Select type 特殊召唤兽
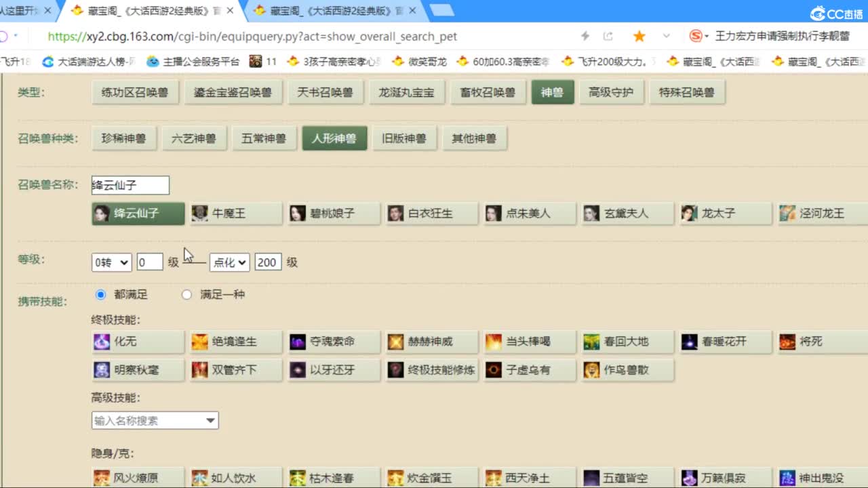Viewport: 868px width, 488px height. [x=687, y=93]
